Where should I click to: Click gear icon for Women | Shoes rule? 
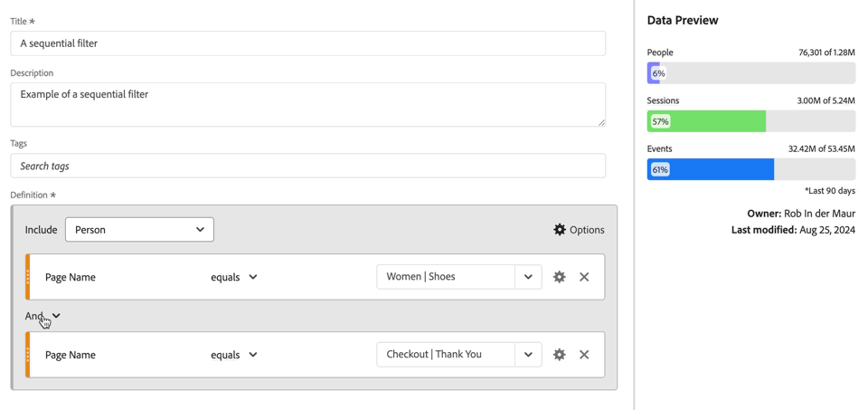click(x=560, y=277)
